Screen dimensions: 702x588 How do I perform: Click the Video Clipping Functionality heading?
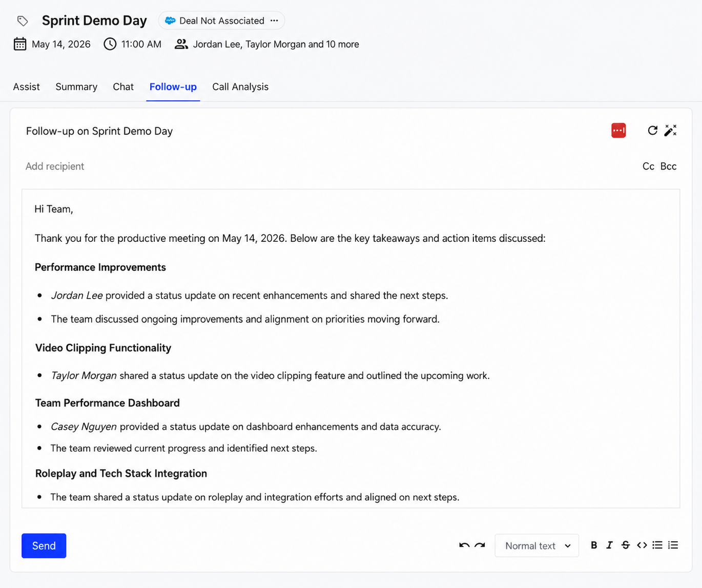[103, 348]
